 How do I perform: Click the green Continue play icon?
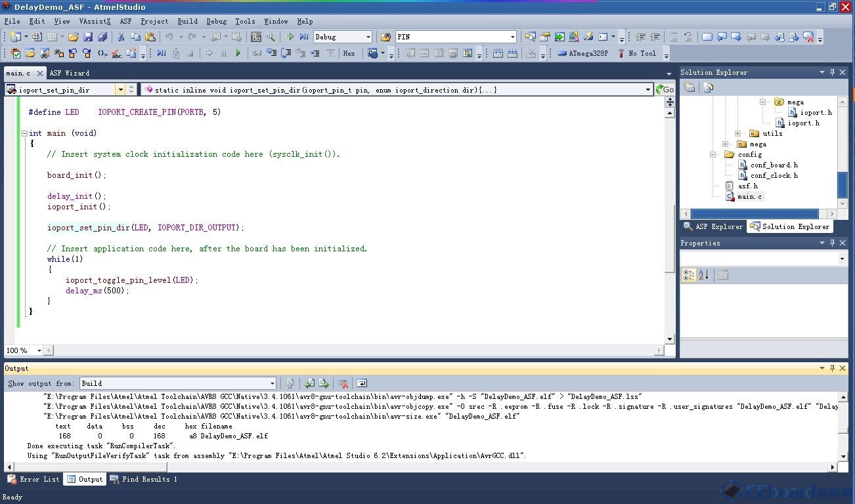coord(238,53)
